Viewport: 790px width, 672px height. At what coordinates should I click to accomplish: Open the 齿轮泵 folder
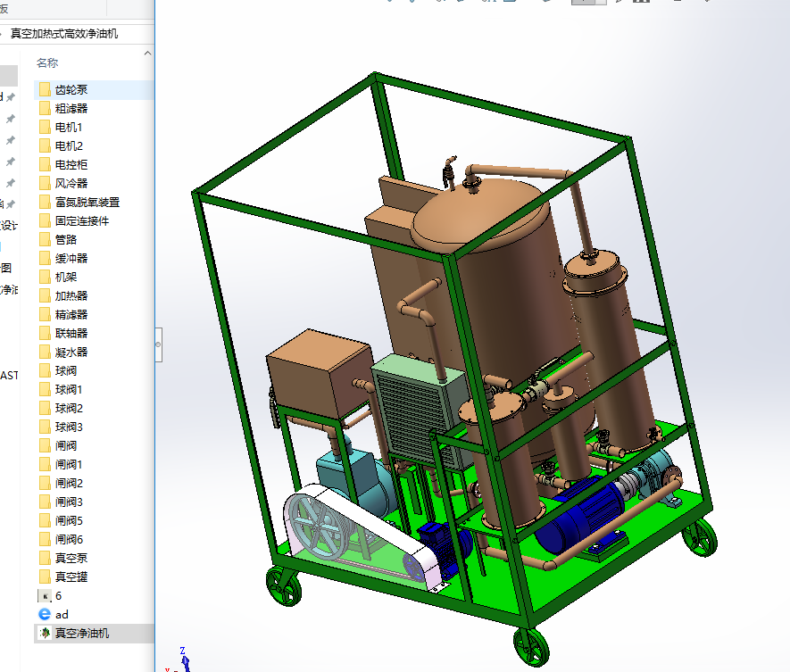(x=71, y=89)
